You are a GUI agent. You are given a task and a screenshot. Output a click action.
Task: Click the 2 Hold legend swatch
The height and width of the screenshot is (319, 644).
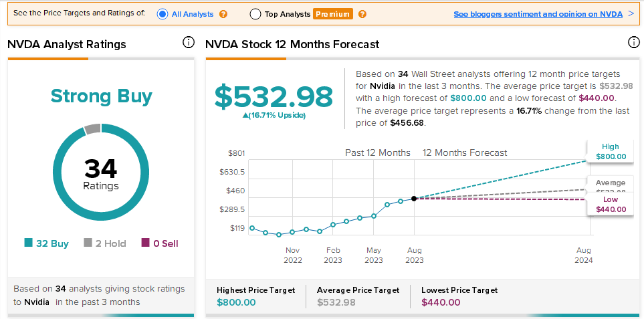tap(88, 243)
